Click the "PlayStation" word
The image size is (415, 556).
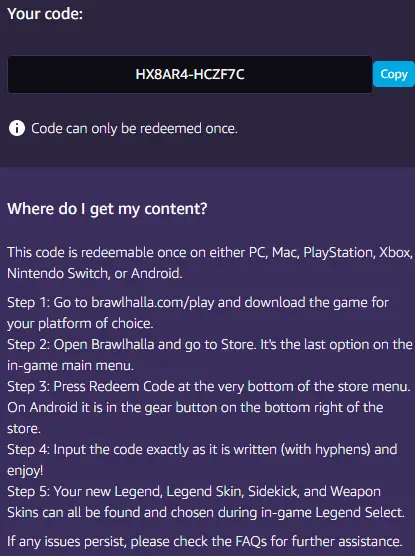[339, 253]
